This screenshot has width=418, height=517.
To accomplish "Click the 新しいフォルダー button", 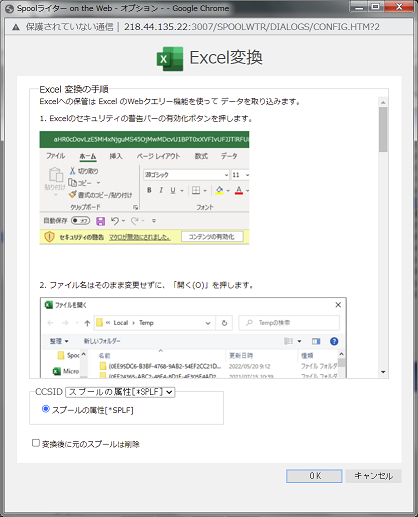I will pos(102,341).
